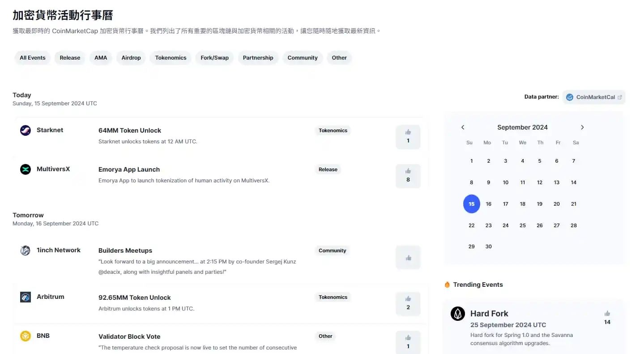Click the Hard Fork coin logo
Image resolution: width=644 pixels, height=354 pixels.
458,314
